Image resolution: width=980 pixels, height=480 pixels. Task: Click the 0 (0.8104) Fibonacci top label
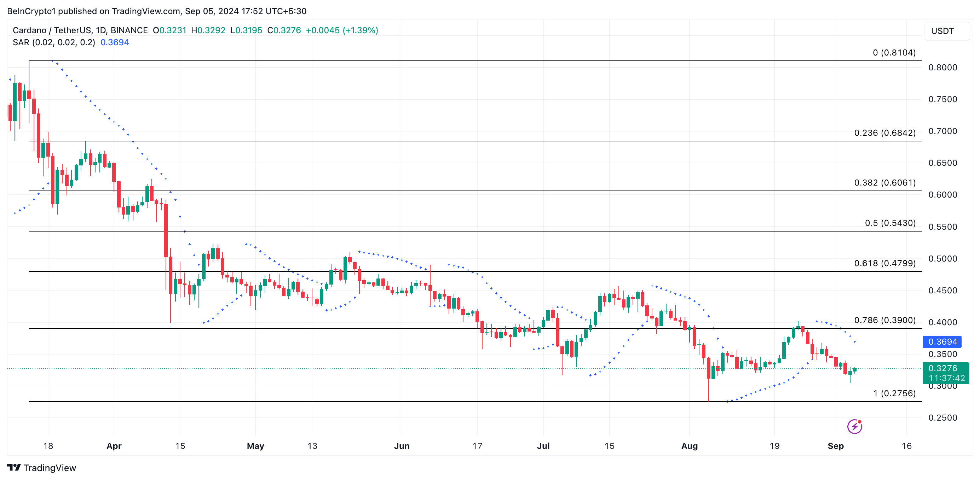(x=894, y=52)
